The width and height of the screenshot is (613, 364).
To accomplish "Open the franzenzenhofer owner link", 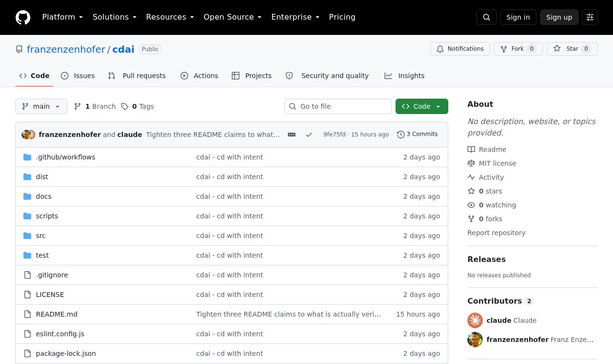I will [66, 49].
